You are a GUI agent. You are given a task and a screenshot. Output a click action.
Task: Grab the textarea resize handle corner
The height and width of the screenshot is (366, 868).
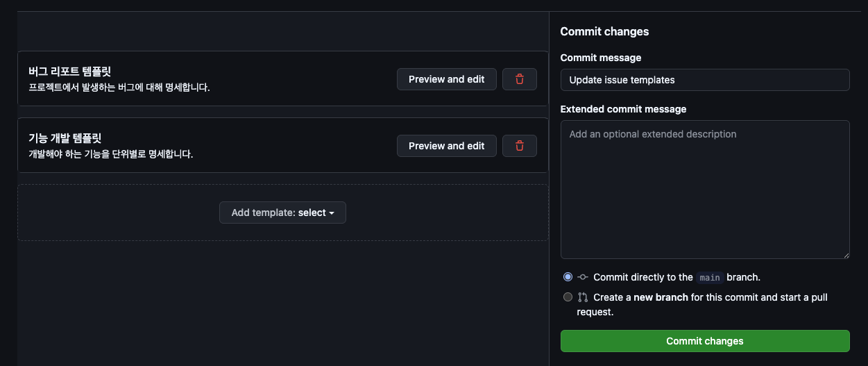pyautogui.click(x=846, y=255)
